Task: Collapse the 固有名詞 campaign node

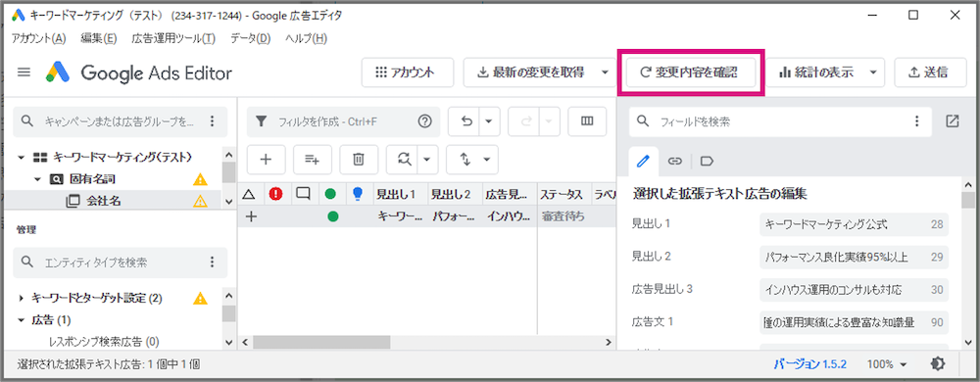Action: coord(37,179)
